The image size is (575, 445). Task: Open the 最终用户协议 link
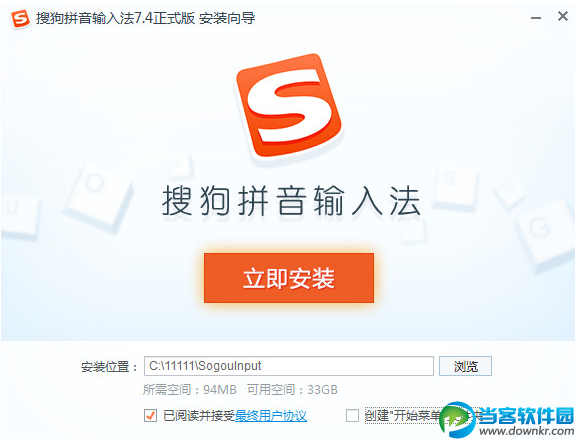point(271,416)
